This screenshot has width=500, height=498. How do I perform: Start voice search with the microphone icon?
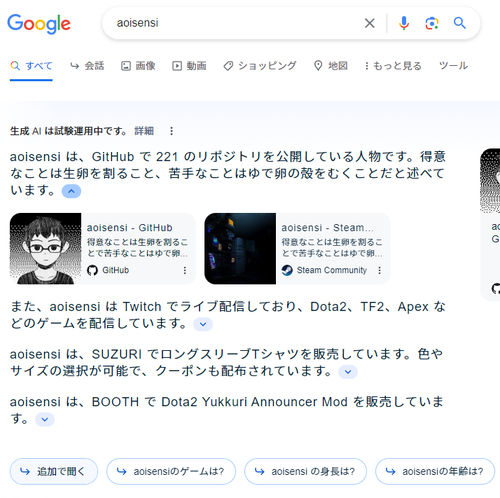coord(404,23)
